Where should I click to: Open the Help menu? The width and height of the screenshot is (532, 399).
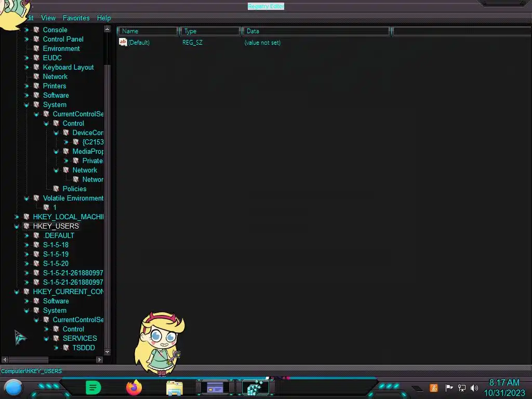coord(104,18)
